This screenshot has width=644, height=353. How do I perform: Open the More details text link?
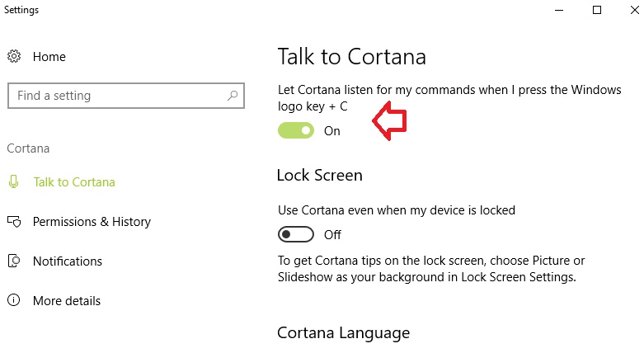[x=67, y=301]
